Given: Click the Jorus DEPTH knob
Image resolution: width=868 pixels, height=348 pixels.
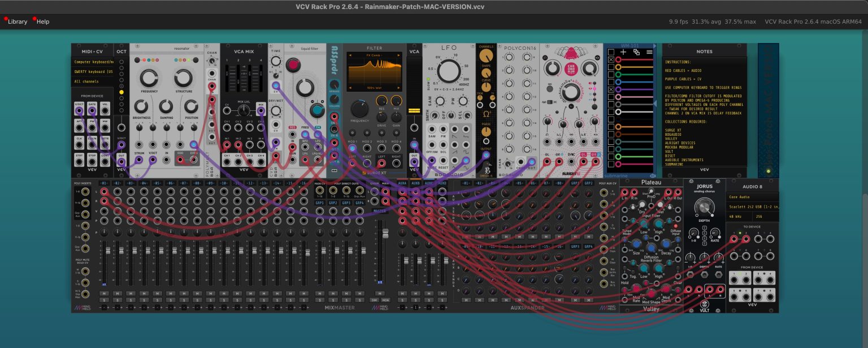Looking at the screenshot, I should [x=704, y=208].
